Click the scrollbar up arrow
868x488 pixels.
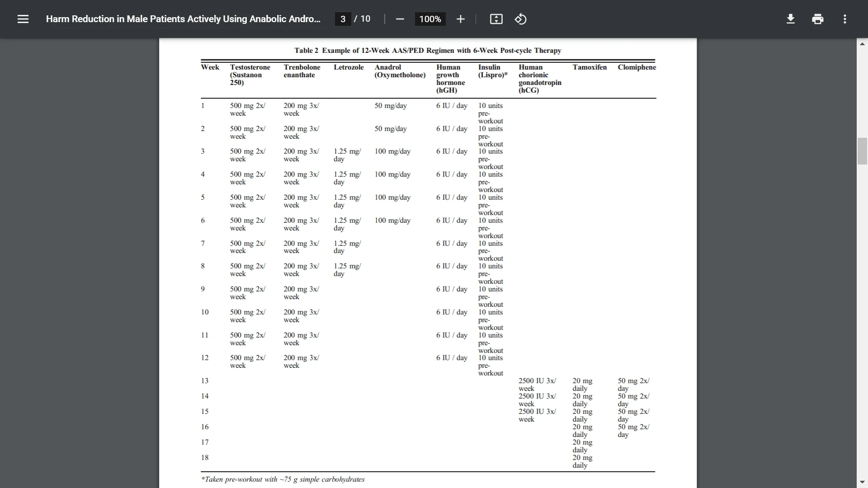862,44
